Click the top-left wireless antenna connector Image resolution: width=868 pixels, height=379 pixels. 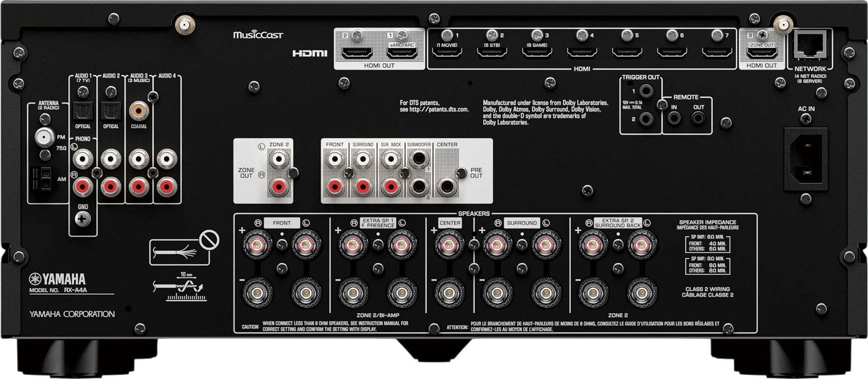184,24
